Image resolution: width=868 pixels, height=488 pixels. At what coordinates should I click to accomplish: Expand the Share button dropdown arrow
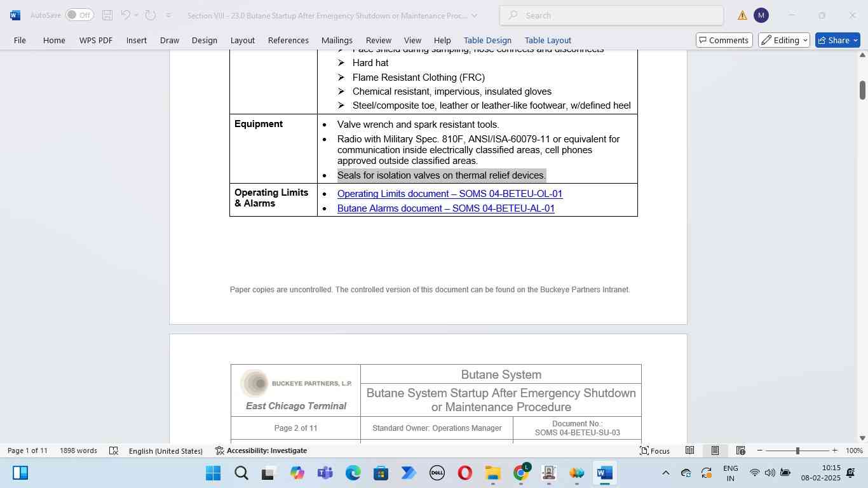[x=855, y=40]
